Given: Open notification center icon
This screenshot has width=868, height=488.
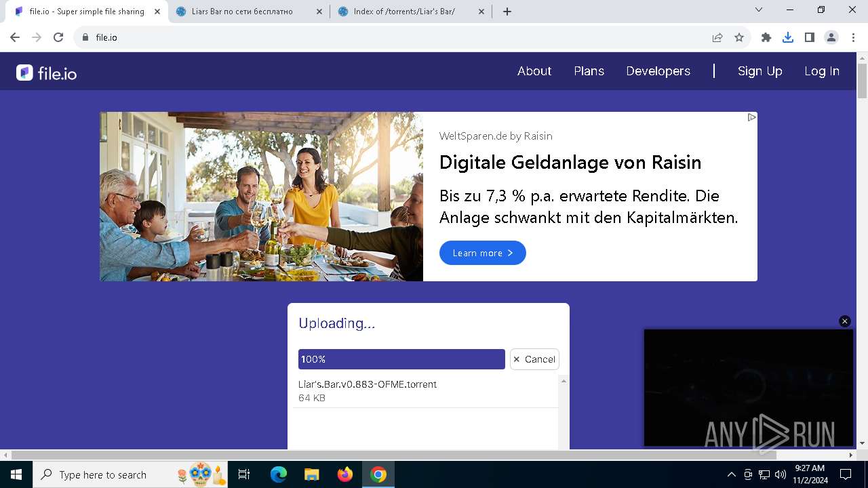Looking at the screenshot, I should pos(846,474).
